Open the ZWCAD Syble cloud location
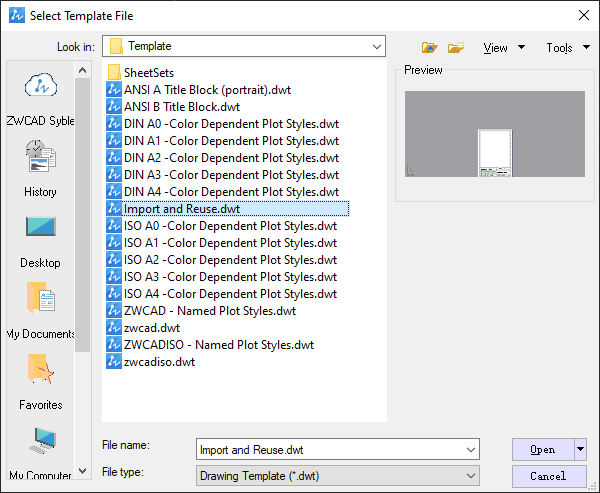The height and width of the screenshot is (493, 600). click(x=41, y=98)
